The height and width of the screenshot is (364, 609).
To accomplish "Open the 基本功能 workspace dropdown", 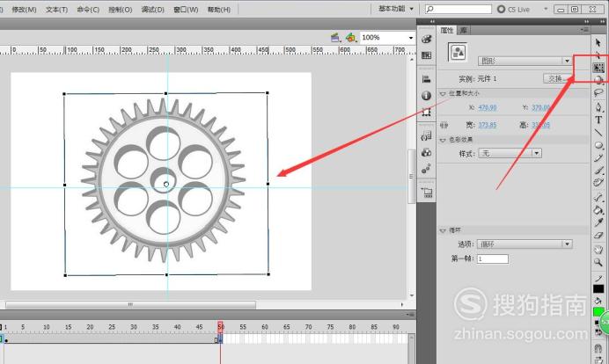I will [396, 9].
